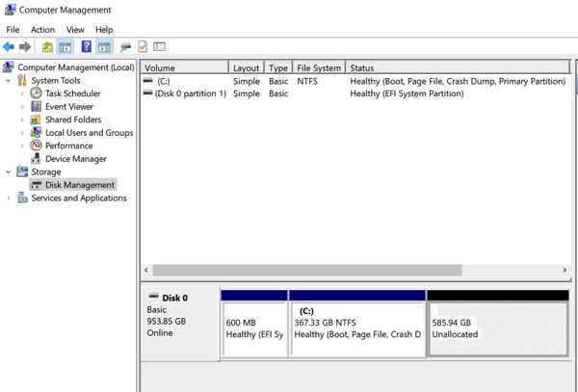Image resolution: width=578 pixels, height=392 pixels.
Task: Click the blue Help question mark icon
Action: [86, 47]
